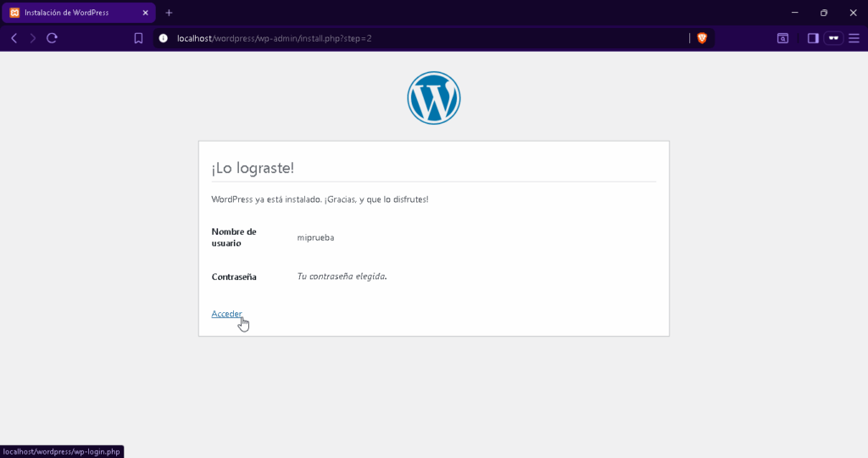Open the Brave Shields lion icon
Viewport: 868px width, 458px height.
(x=702, y=38)
